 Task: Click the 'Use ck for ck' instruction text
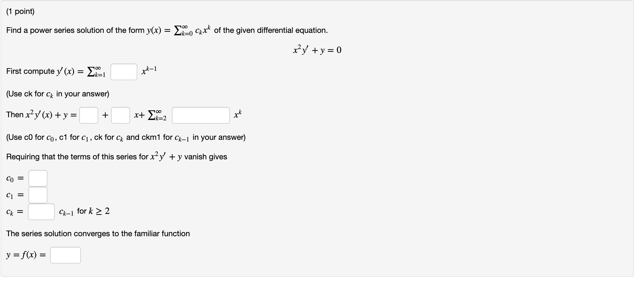click(x=57, y=94)
